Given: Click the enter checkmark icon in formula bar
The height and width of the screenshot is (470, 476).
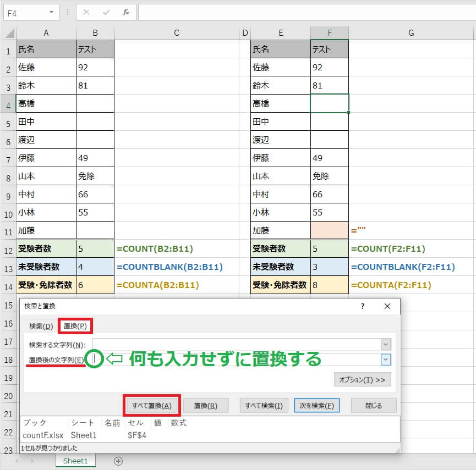Looking at the screenshot, I should [x=106, y=12].
